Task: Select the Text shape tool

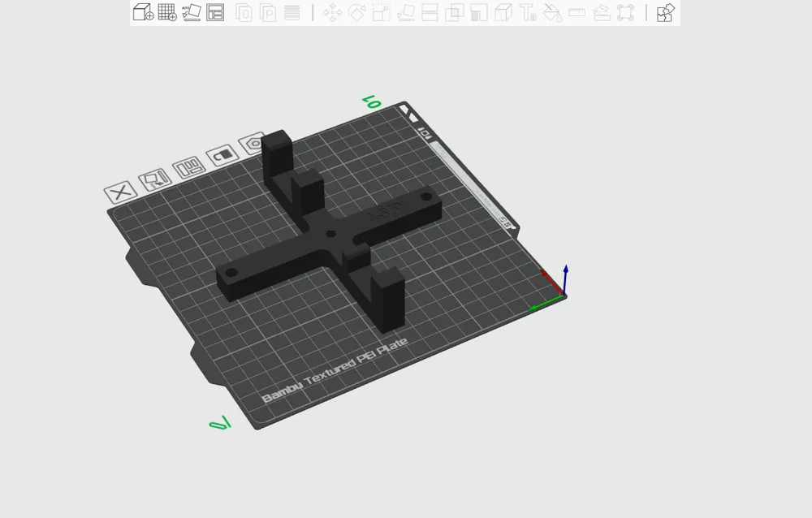Action: 528,12
